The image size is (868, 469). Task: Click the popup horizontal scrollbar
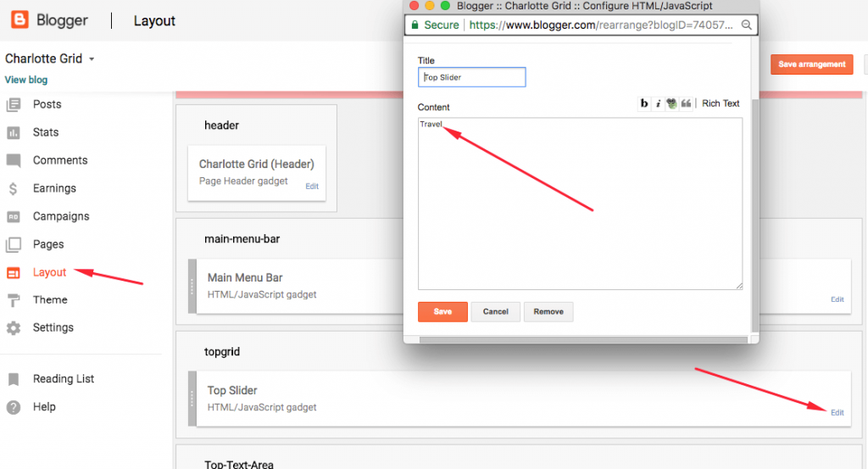tap(583, 340)
